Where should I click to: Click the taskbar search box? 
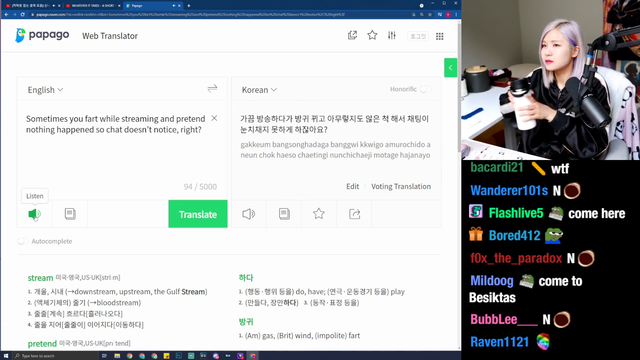pyautogui.click(x=55, y=356)
